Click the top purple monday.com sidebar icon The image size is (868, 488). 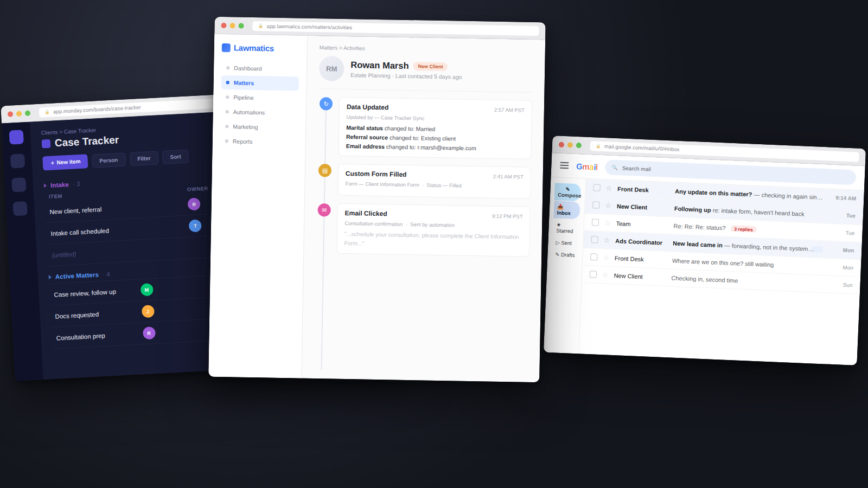[16, 137]
